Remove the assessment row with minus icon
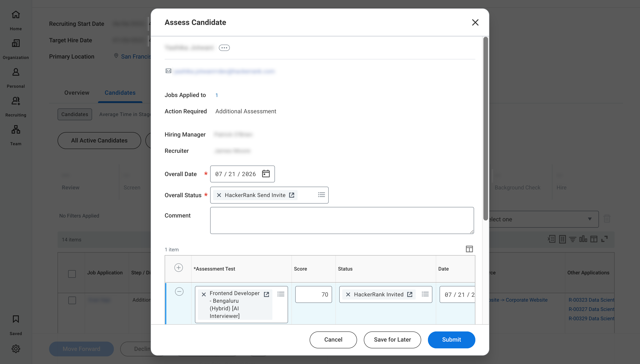Image resolution: width=640 pixels, height=364 pixels. (x=179, y=291)
